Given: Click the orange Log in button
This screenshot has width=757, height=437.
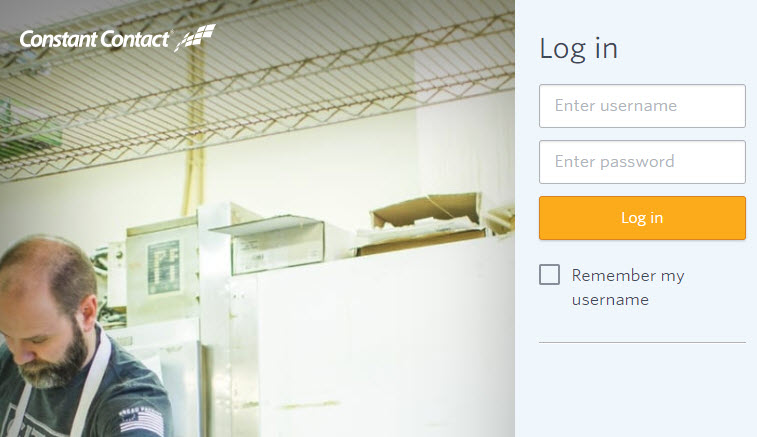Looking at the screenshot, I should click(x=642, y=218).
